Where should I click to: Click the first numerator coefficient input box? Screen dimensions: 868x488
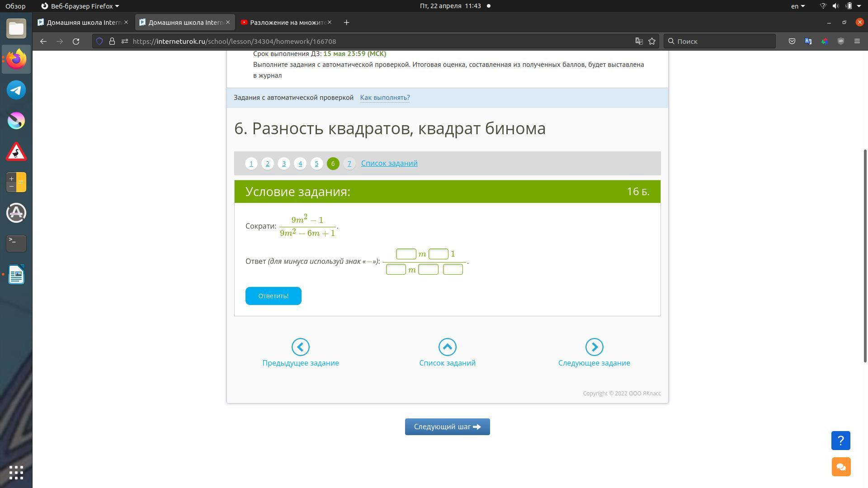coord(406,254)
